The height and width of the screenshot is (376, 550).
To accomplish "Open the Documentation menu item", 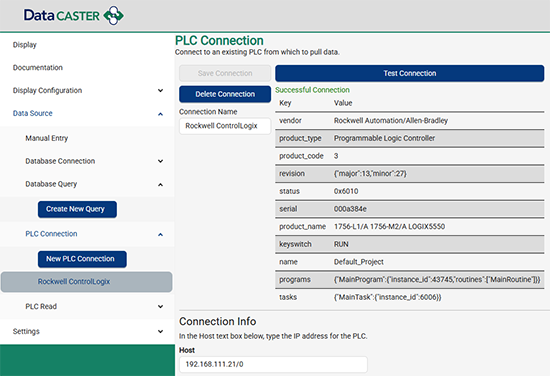I will [x=38, y=67].
